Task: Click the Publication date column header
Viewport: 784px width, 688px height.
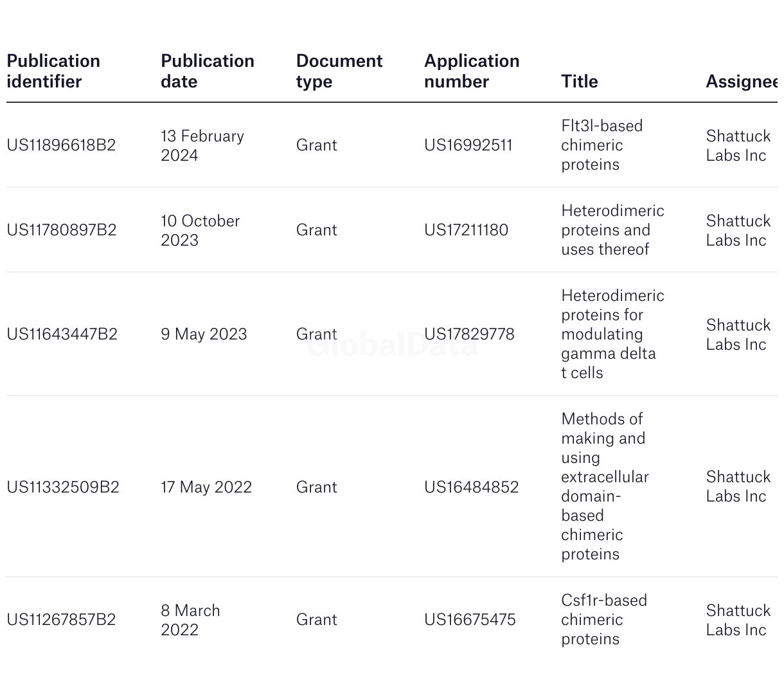Action: tap(208, 71)
